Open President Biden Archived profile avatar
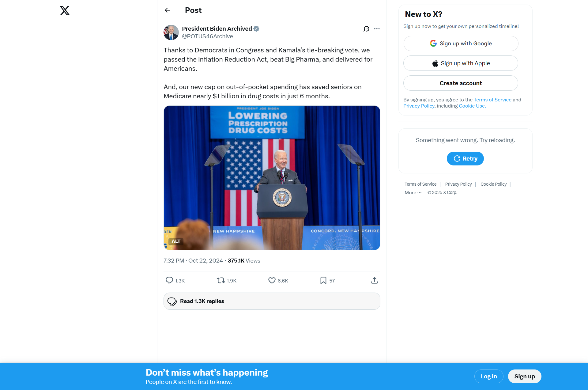Image resolution: width=588 pixels, height=390 pixels. click(x=171, y=32)
